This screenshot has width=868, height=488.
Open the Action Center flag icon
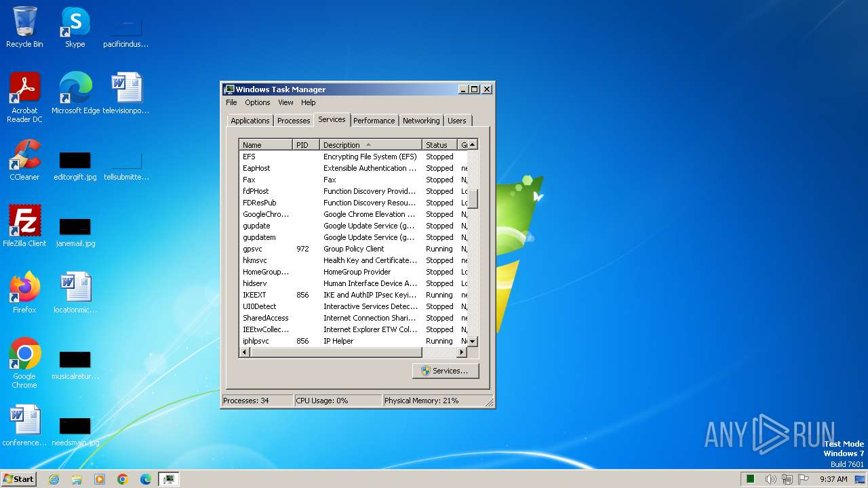[804, 479]
